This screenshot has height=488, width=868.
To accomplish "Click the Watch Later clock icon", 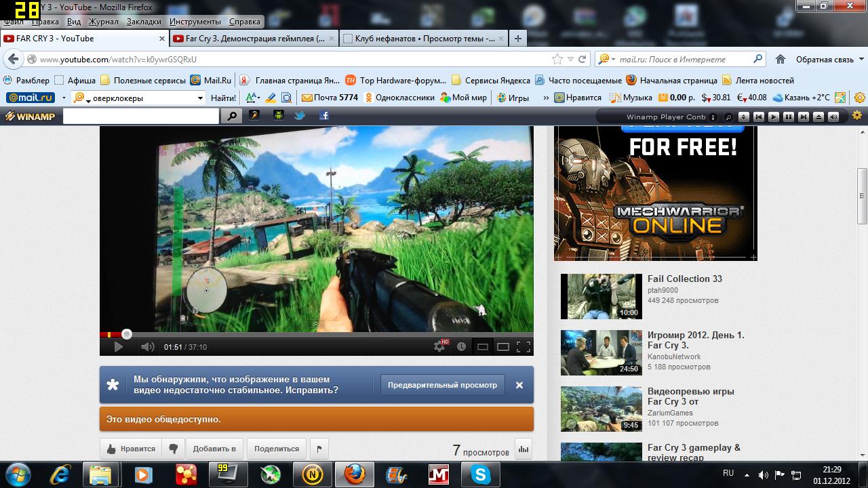I will click(x=462, y=347).
